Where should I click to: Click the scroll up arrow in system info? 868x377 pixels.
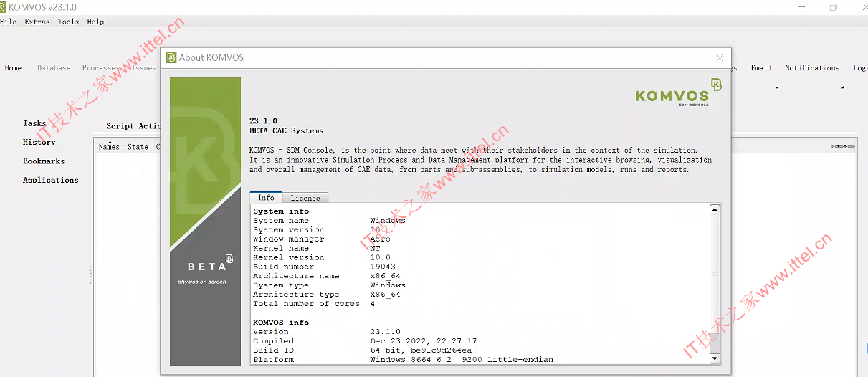click(x=715, y=209)
